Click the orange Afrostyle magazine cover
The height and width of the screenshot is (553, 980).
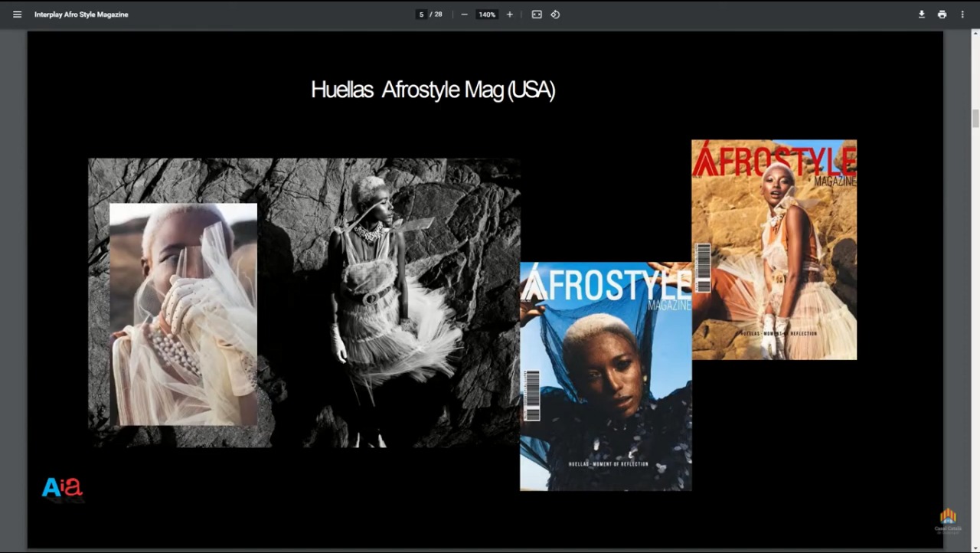click(x=774, y=250)
